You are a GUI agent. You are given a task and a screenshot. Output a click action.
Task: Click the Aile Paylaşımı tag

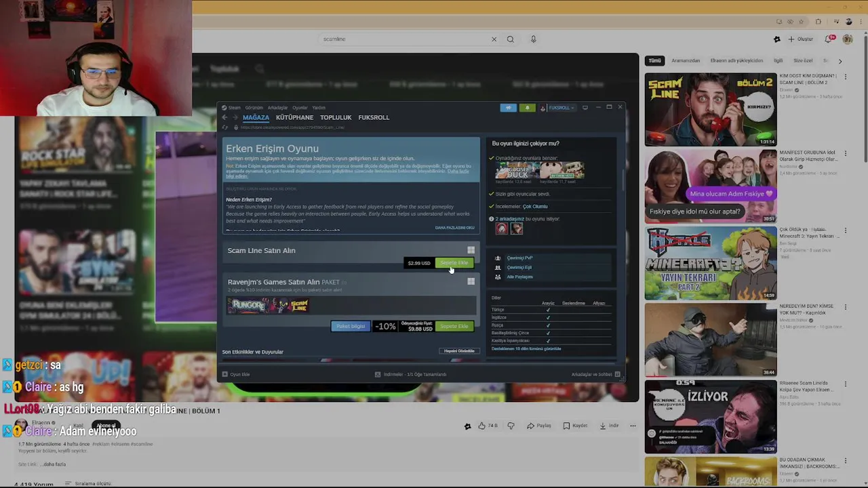[519, 277]
